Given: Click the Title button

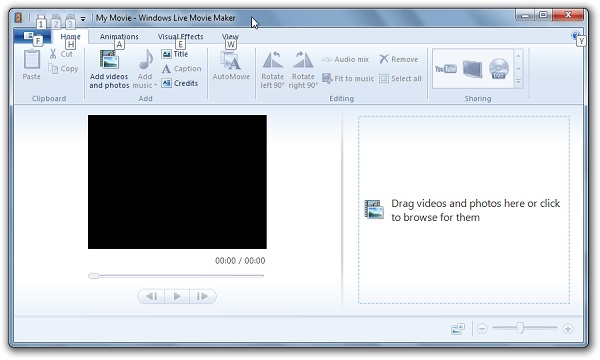Looking at the screenshot, I should [x=175, y=54].
